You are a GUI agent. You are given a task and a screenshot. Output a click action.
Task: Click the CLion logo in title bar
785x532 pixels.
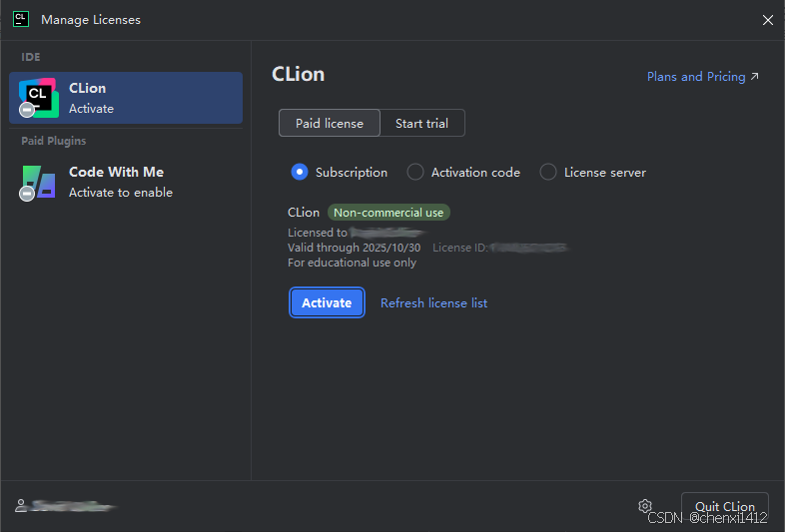coord(21,20)
